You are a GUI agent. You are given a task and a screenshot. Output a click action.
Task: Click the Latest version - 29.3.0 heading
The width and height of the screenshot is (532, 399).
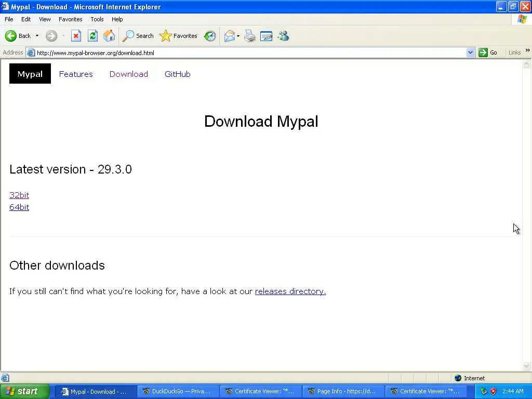pyautogui.click(x=71, y=169)
